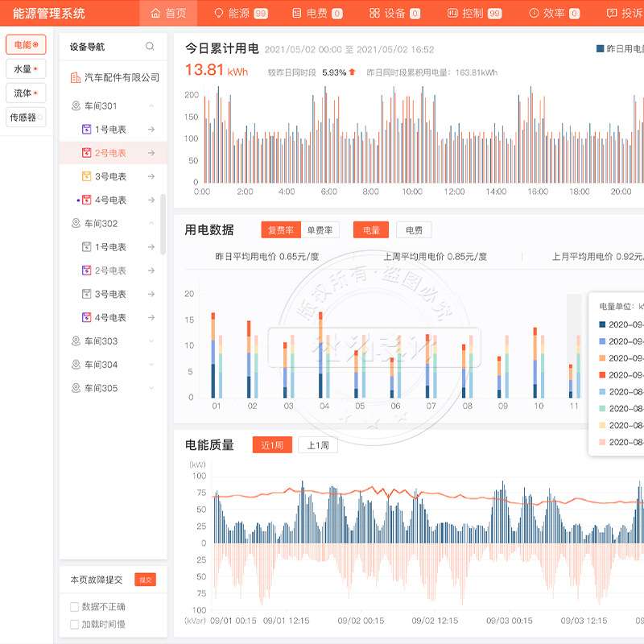Select 近1周 for 电能质量
The image size is (644, 644).
272,445
